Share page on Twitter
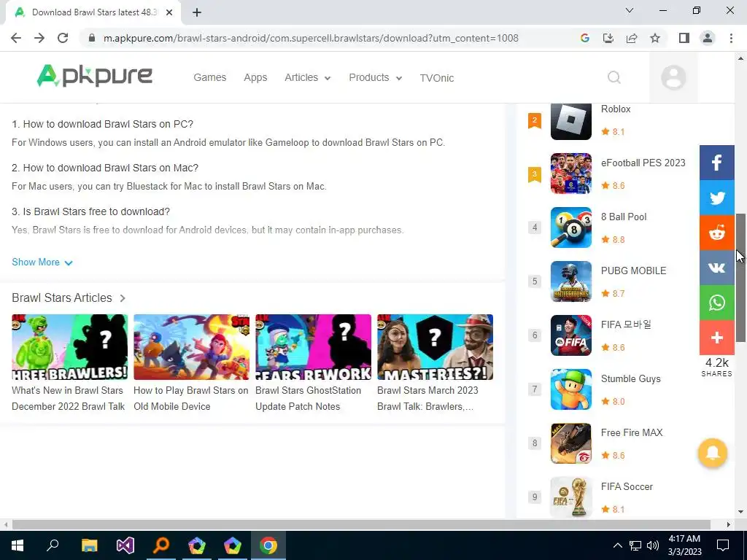The width and height of the screenshot is (747, 560). coord(716,198)
